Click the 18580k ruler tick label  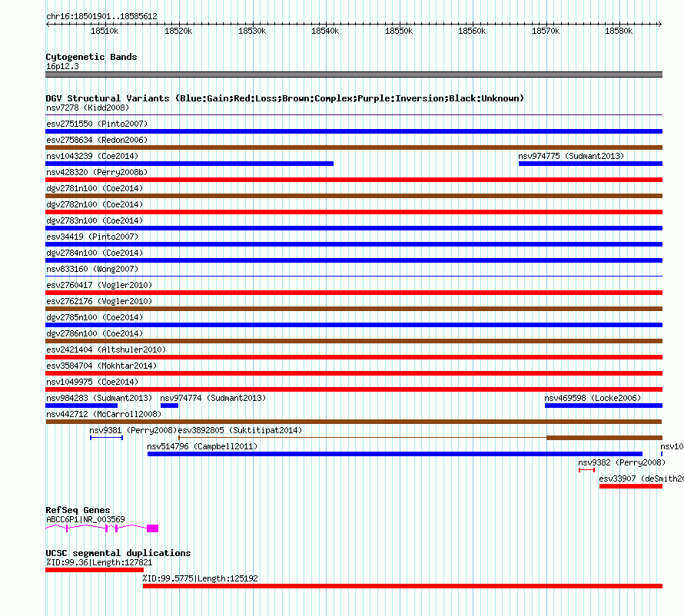coord(619,31)
